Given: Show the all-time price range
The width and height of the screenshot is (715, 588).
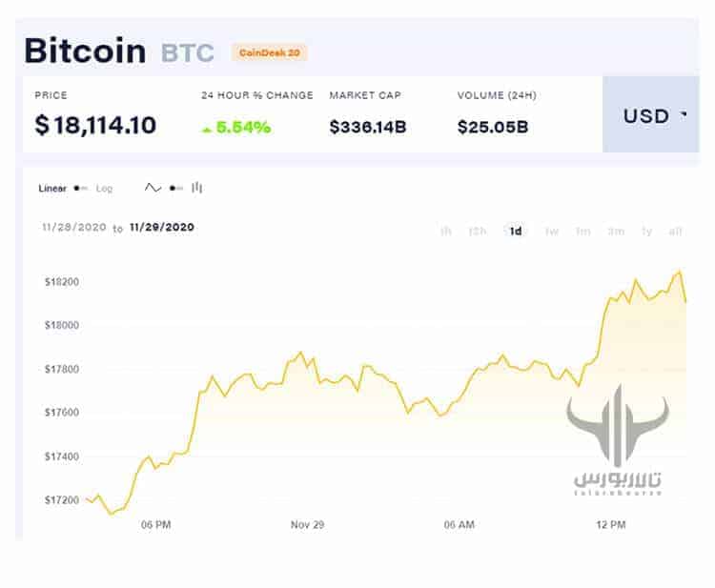Looking at the screenshot, I should [x=676, y=232].
